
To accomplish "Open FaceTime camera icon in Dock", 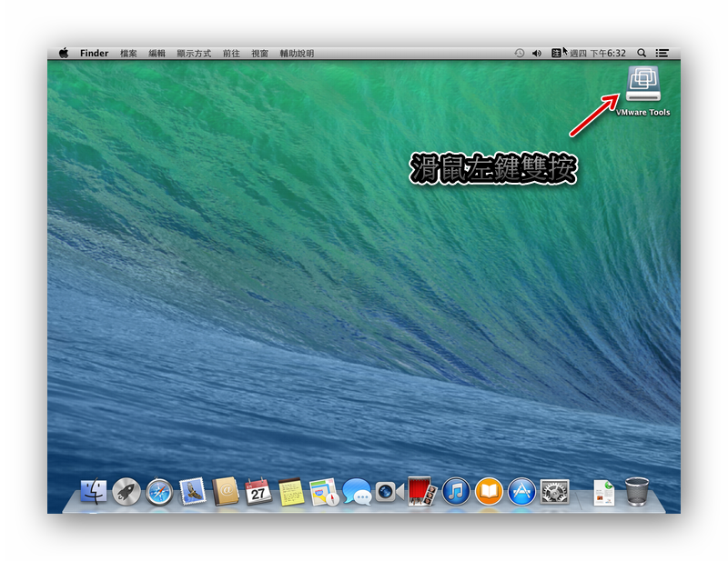I will pyautogui.click(x=389, y=491).
